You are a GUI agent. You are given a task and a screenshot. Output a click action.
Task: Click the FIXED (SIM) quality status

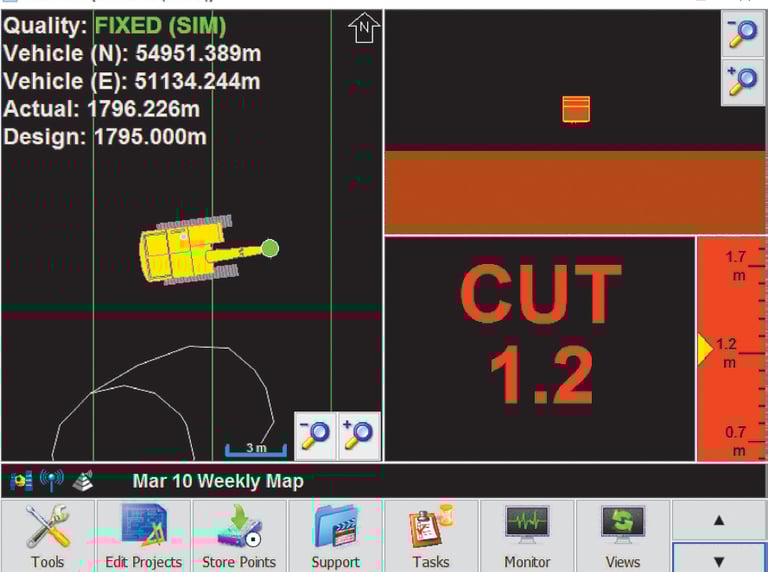point(160,26)
